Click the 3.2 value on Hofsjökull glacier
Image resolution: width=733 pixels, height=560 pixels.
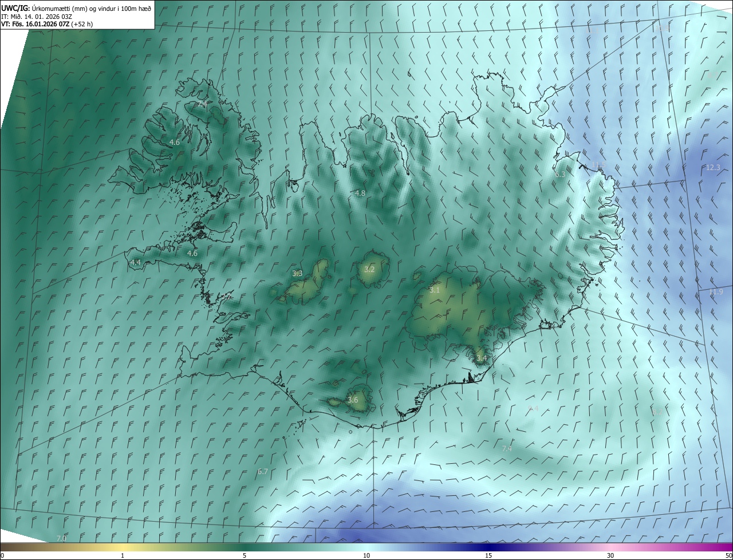369,269
